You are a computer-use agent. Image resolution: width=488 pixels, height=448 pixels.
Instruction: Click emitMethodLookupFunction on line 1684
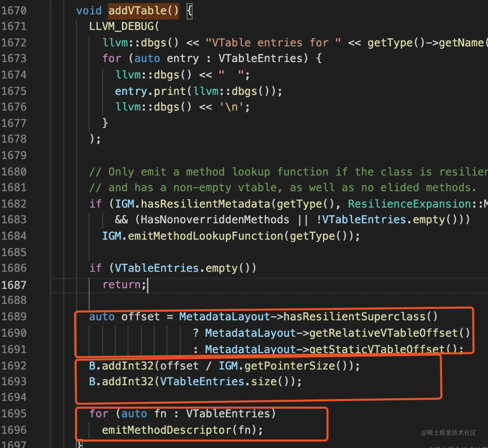click(x=205, y=236)
